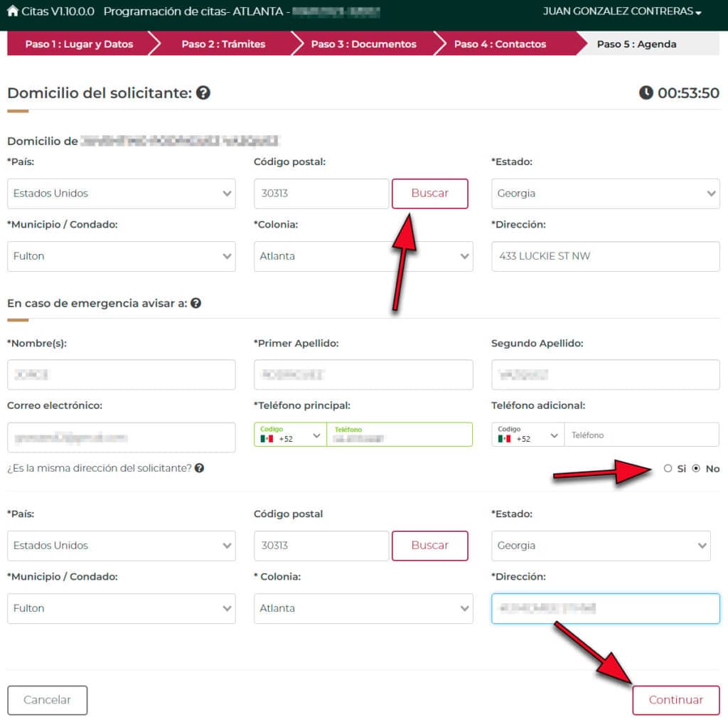Select the Si radio button

coord(668,469)
